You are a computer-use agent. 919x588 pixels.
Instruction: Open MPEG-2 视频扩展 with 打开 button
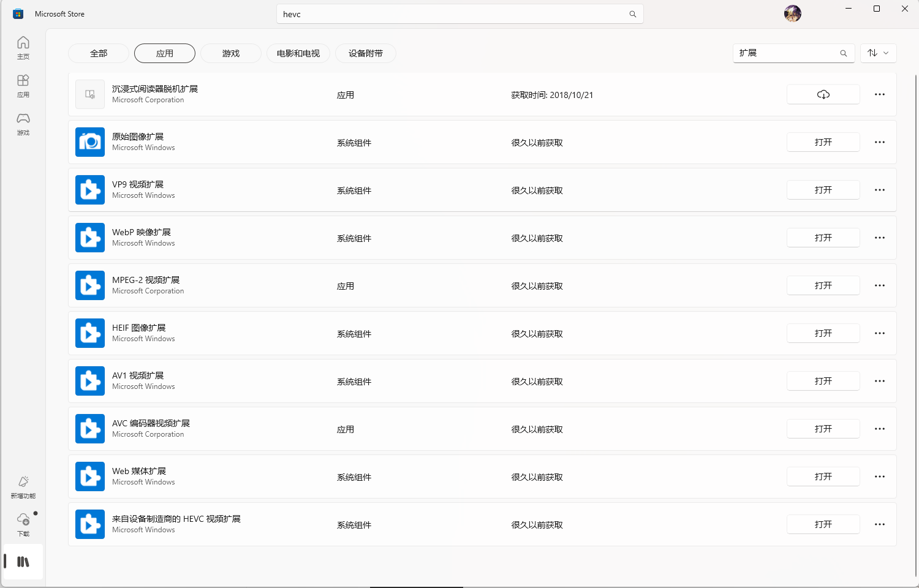[823, 285]
